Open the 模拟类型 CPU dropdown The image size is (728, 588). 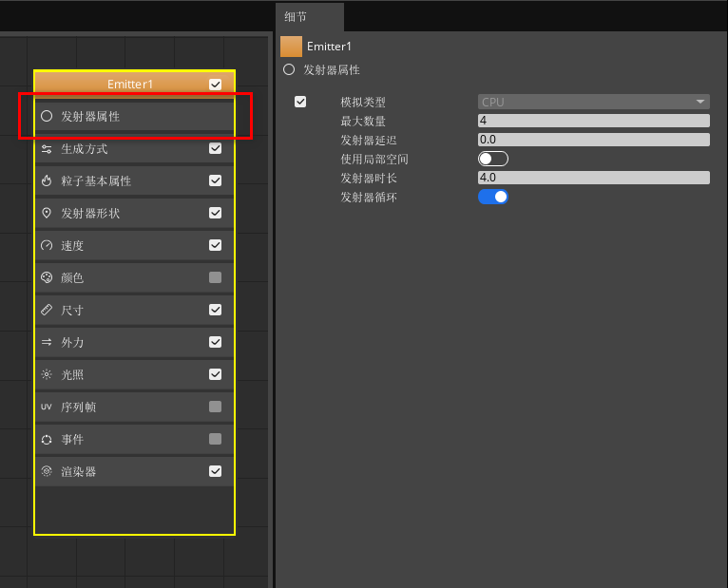click(594, 102)
